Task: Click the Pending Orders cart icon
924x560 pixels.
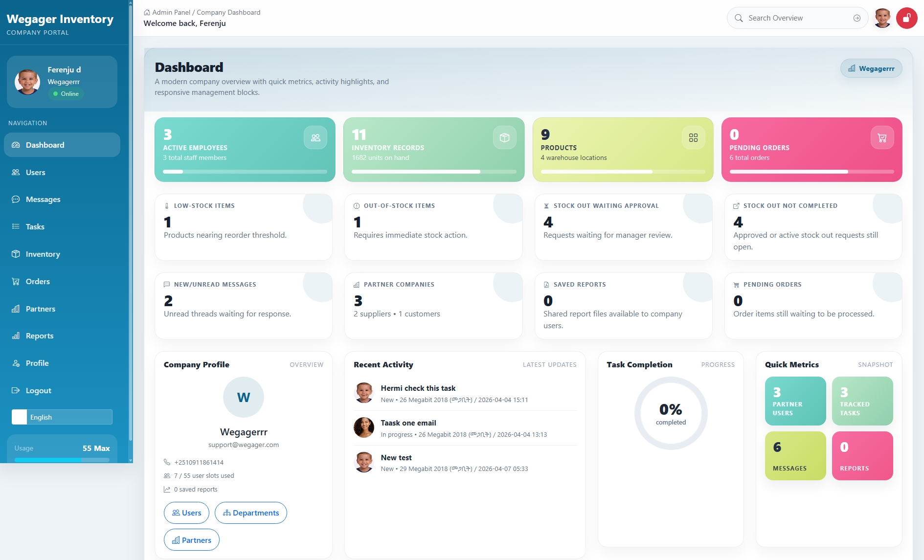Action: [882, 138]
